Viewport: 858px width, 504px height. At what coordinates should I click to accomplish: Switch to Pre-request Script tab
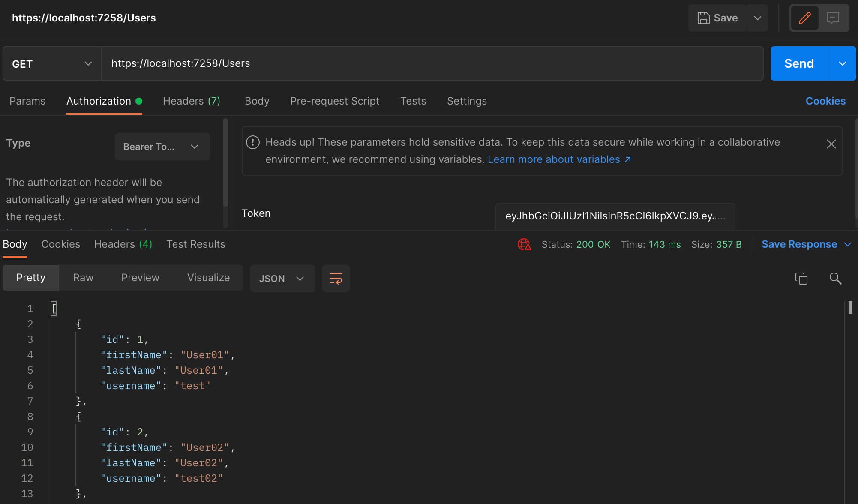coord(335,101)
